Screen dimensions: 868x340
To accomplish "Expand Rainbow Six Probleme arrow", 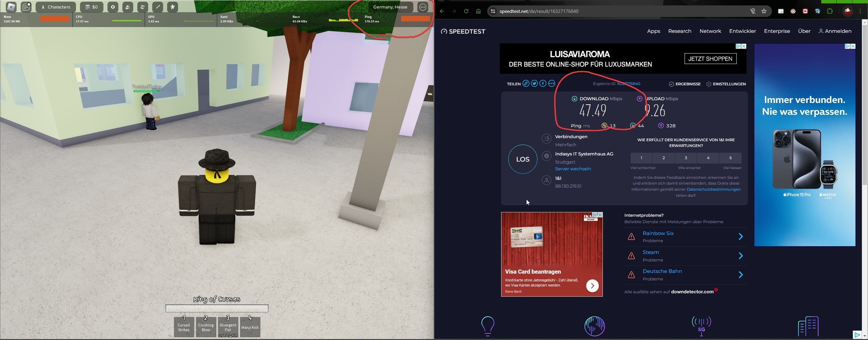I will (741, 236).
